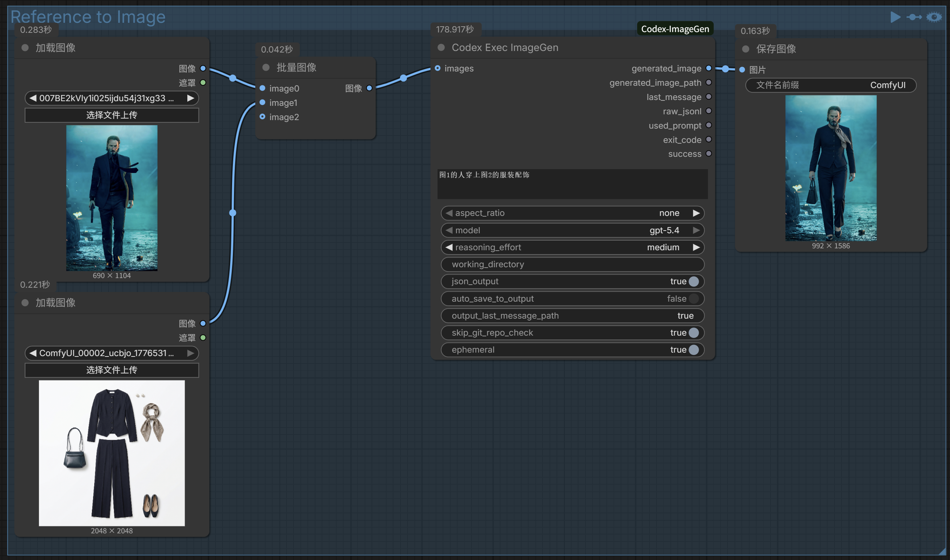Viewport: 950px width, 560px height.
Task: Click the 图像 output port of second 加载图像
Action: click(x=203, y=323)
